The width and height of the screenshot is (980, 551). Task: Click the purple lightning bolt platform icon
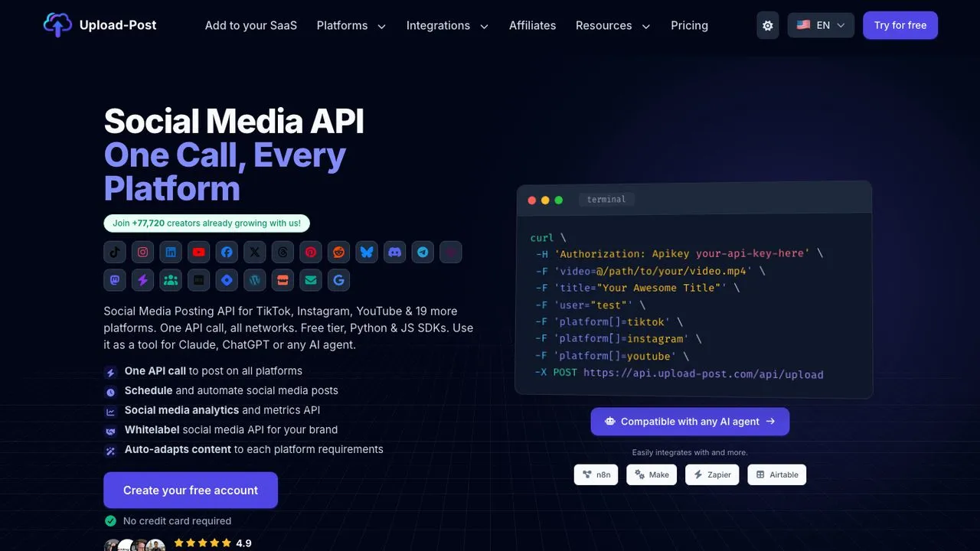tap(143, 280)
